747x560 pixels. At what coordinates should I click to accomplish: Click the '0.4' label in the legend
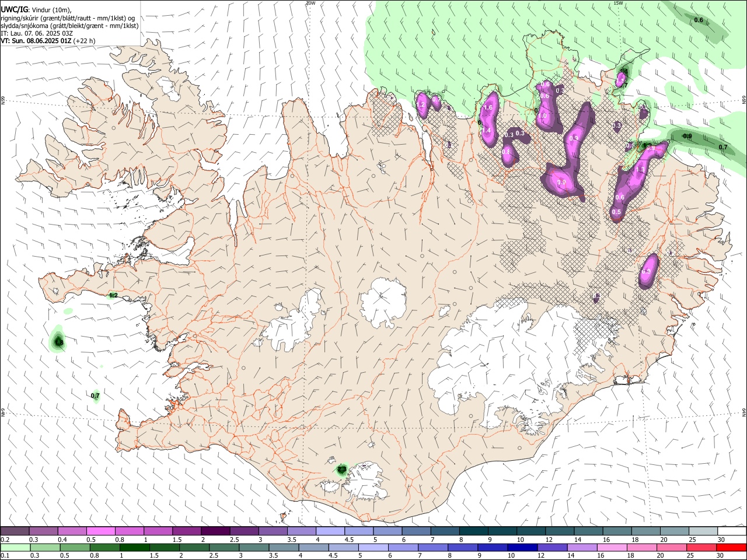click(62, 540)
